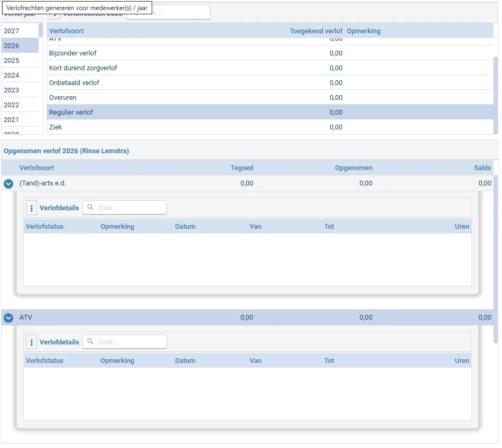Screen dimensions: 502x448
Task: Sort by Tegoed column header
Action: tap(241, 168)
